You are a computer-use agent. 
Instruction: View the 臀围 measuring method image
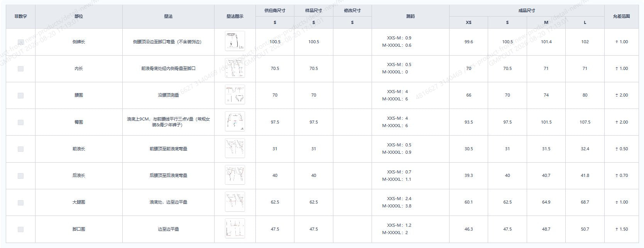coord(235,122)
